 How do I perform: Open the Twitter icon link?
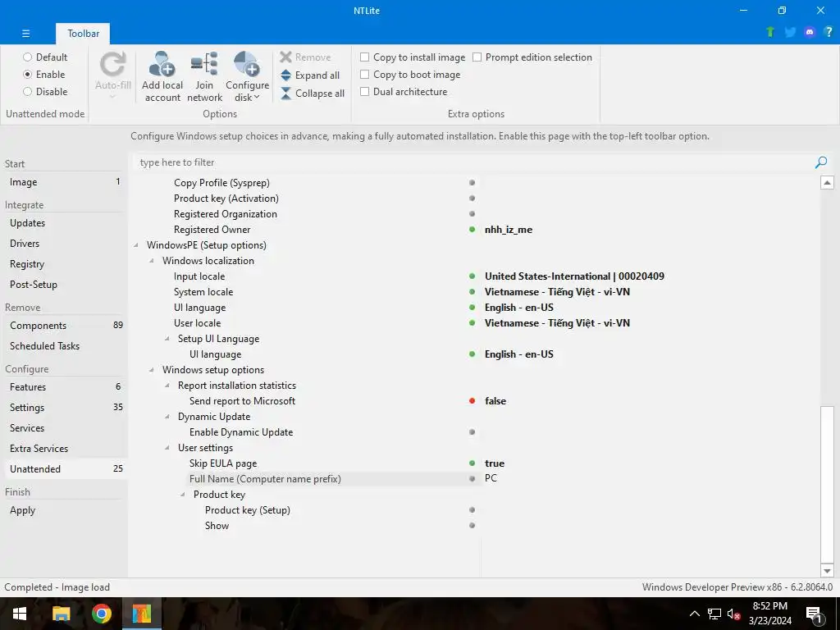tap(790, 32)
